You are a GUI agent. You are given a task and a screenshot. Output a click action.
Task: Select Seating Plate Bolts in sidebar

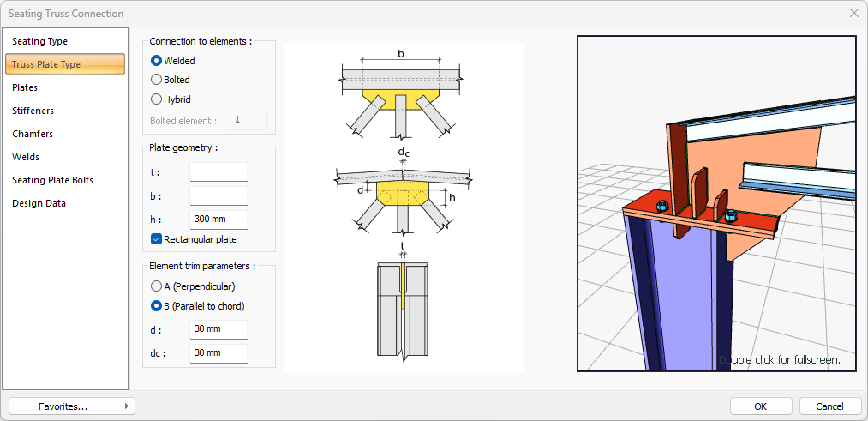click(52, 180)
